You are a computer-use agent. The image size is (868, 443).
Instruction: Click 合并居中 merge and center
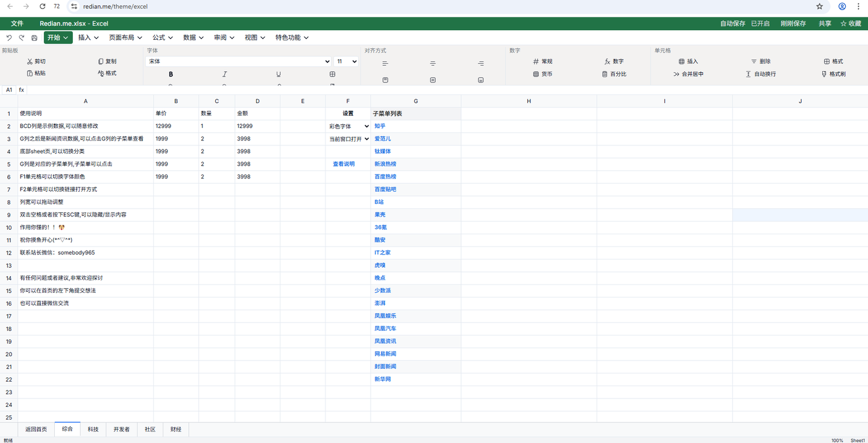pos(688,74)
